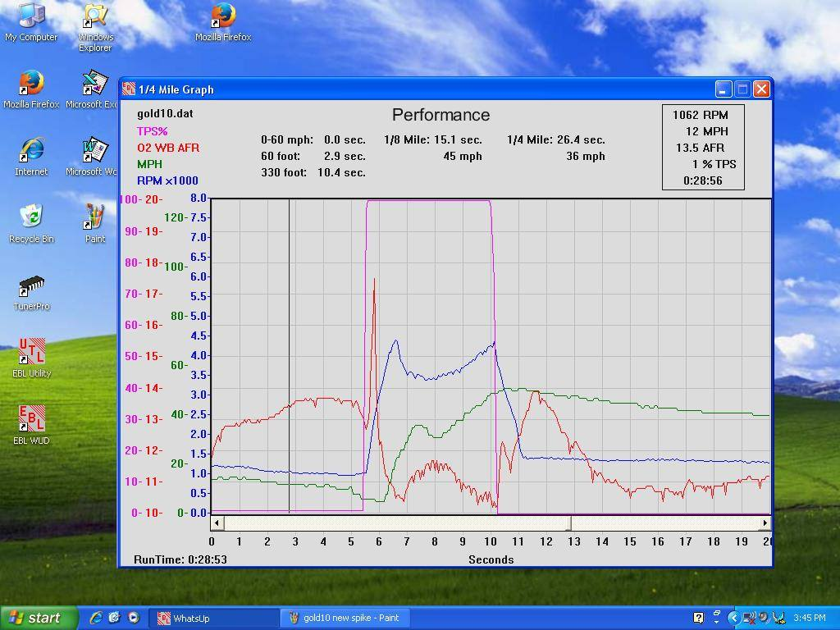Maximize the 1/4 Mile Graph window
Screen dimensions: 840x630
tap(742, 89)
